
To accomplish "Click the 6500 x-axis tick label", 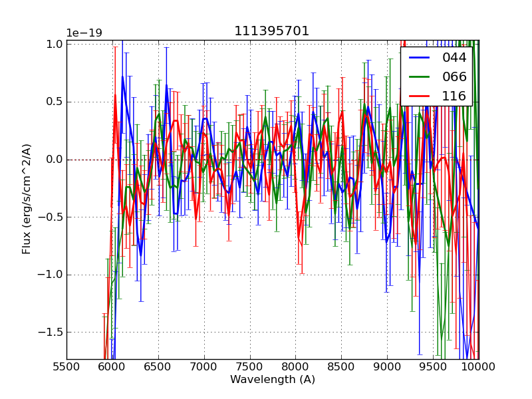I will pos(158,366).
